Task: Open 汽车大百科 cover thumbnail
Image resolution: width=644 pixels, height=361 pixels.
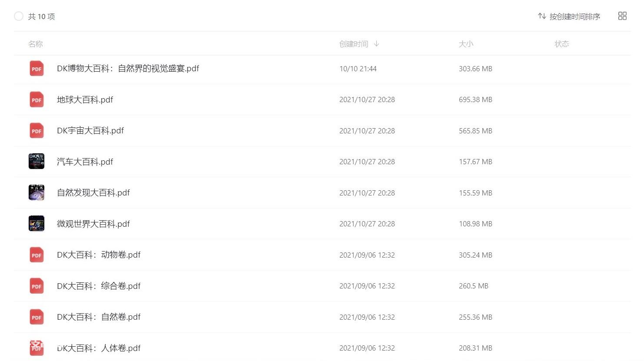Action: (x=37, y=162)
